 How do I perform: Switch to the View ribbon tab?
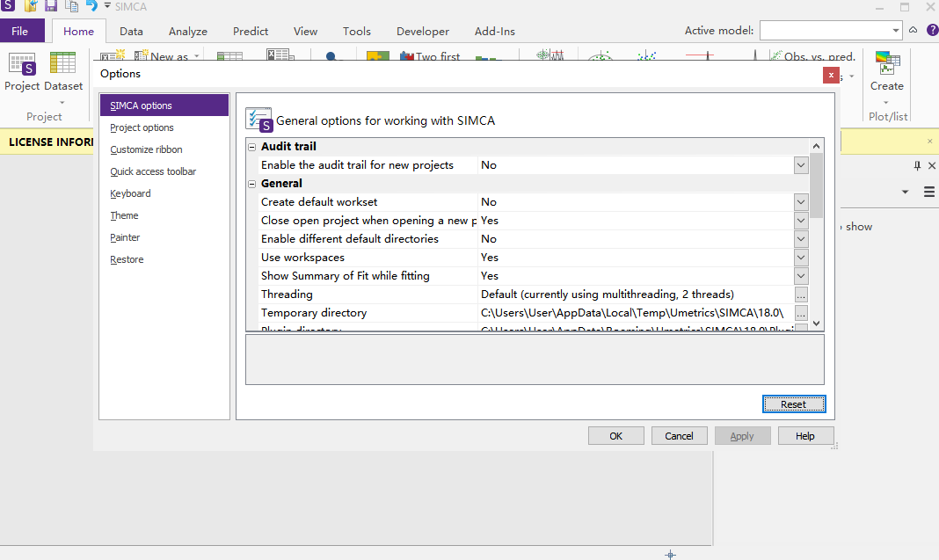[305, 31]
